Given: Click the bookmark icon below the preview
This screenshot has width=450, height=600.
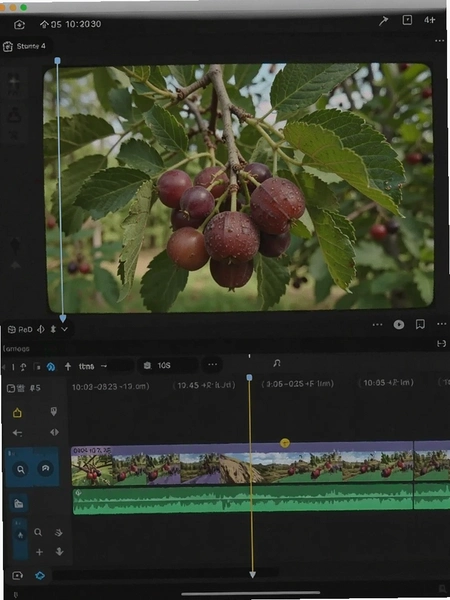Looking at the screenshot, I should (x=420, y=325).
